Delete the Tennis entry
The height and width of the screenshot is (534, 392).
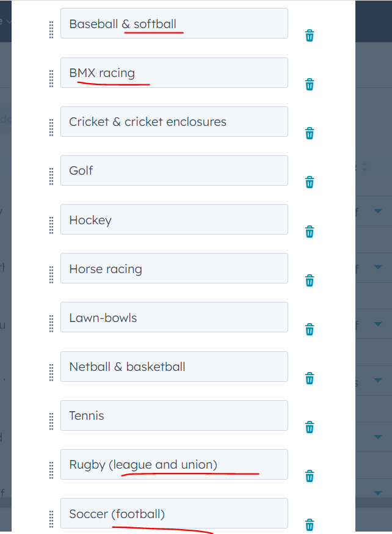(310, 428)
